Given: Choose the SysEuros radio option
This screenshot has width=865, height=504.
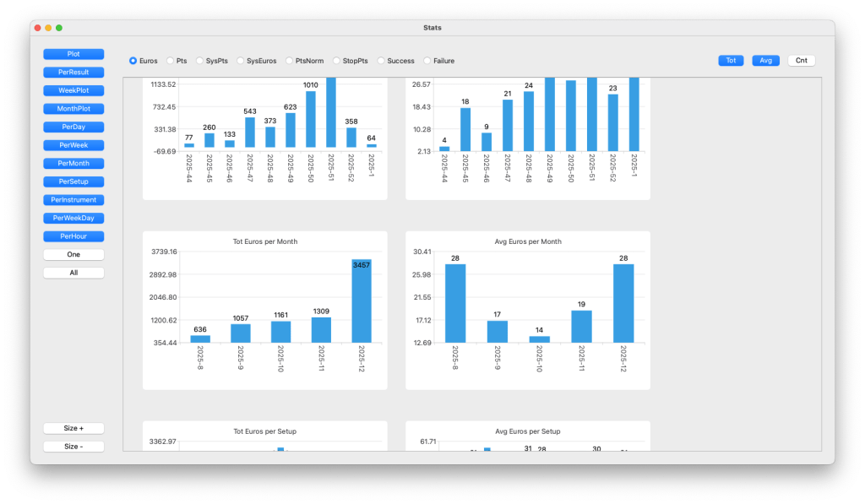Looking at the screenshot, I should tap(241, 61).
